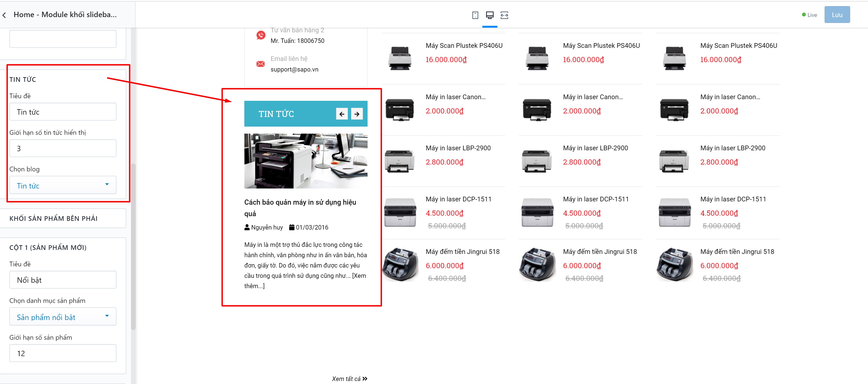Open article Cách bảo quản máy in
Screen dimensions: 868x384
coord(300,208)
